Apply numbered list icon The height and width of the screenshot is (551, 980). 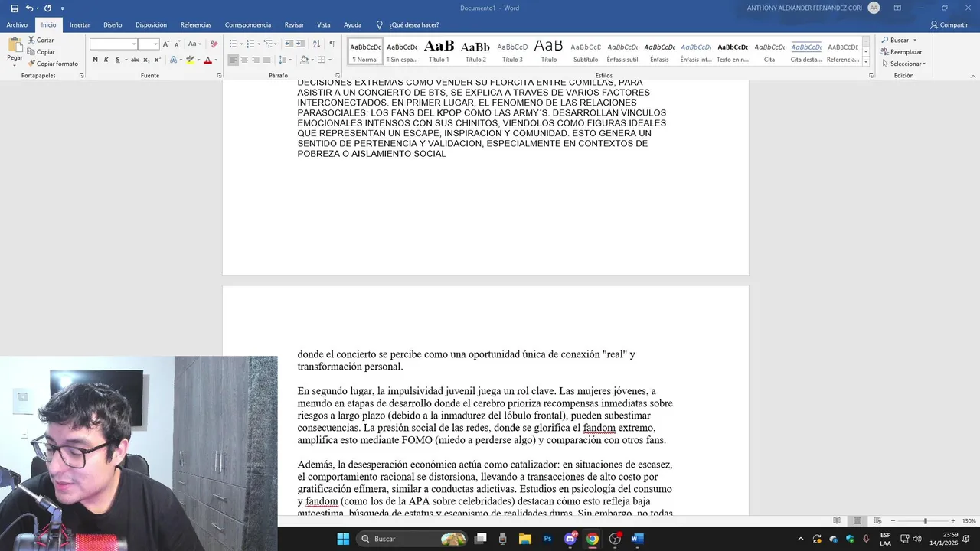click(250, 44)
